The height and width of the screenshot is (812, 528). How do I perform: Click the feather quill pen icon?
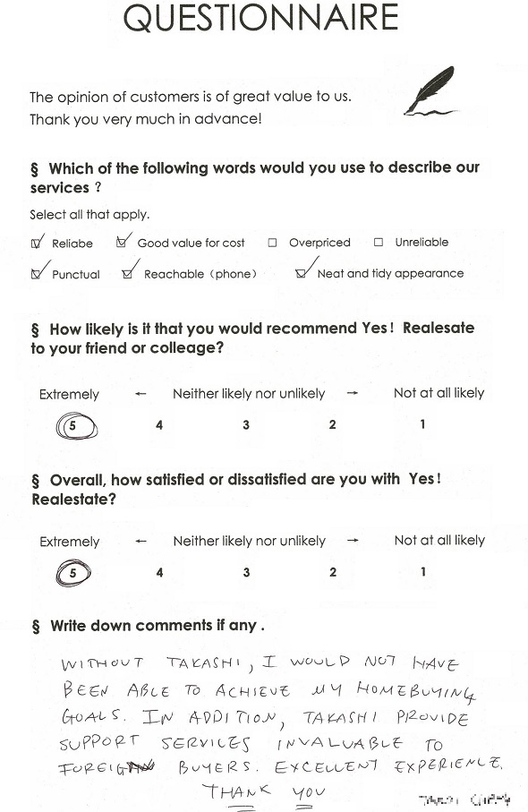point(430,90)
